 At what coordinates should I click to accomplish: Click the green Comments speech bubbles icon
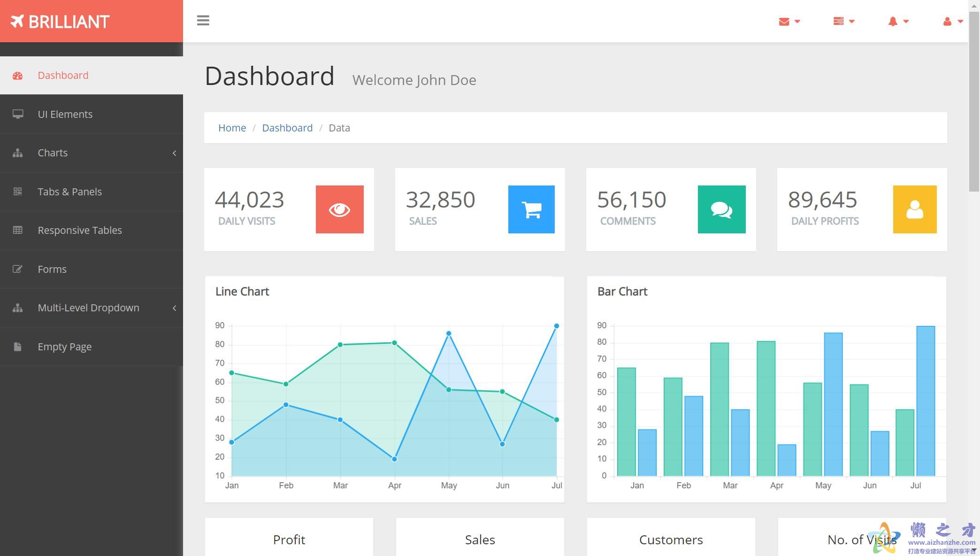(721, 209)
